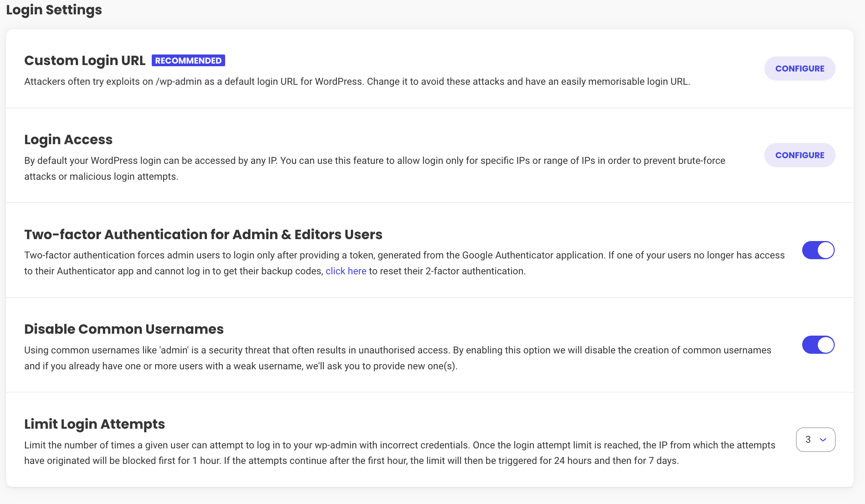The height and width of the screenshot is (504, 865).
Task: Click the Login Access section title
Action: coord(68,140)
